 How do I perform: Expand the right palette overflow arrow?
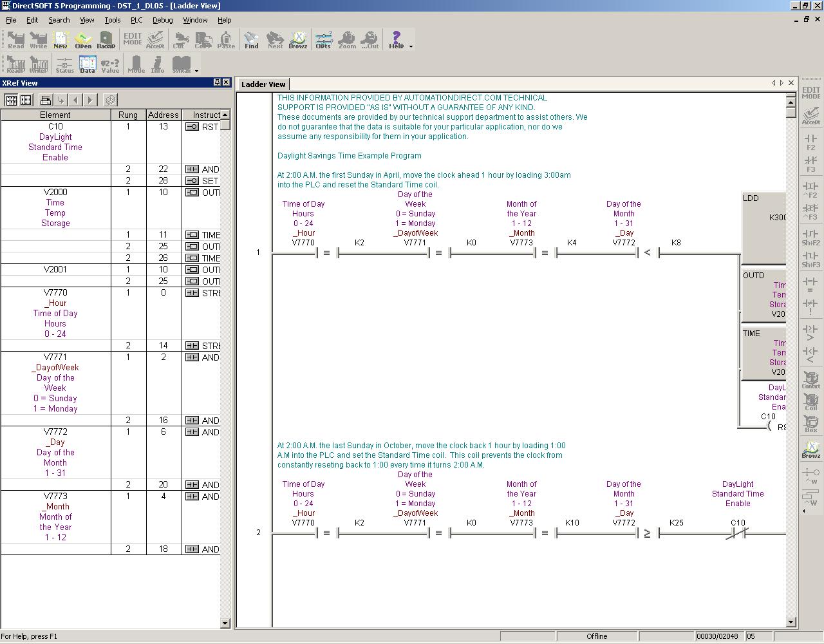point(803,511)
